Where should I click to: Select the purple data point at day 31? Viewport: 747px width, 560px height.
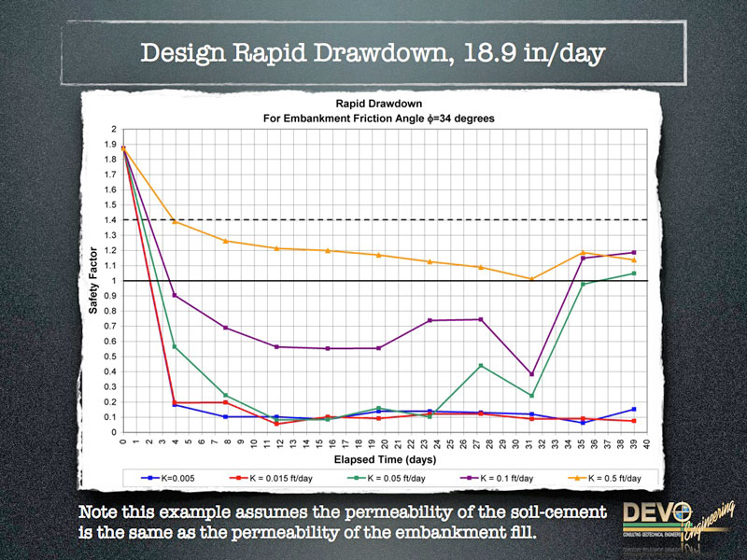coord(531,374)
